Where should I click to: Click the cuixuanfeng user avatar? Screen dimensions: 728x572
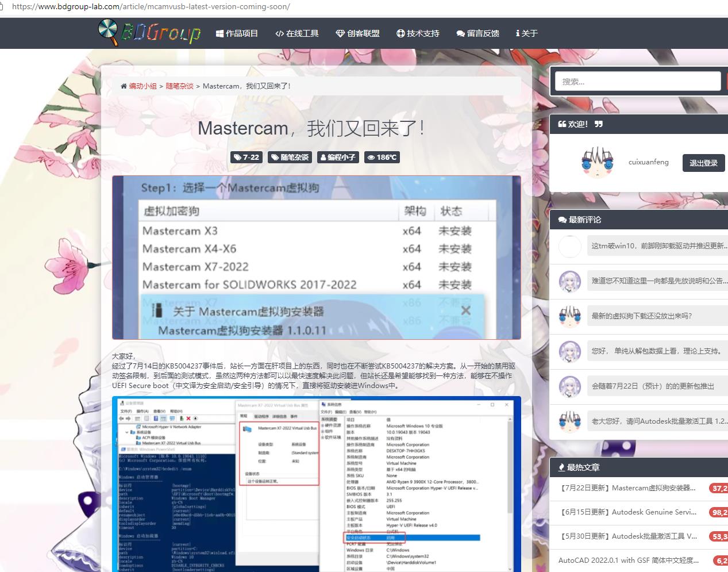point(597,163)
